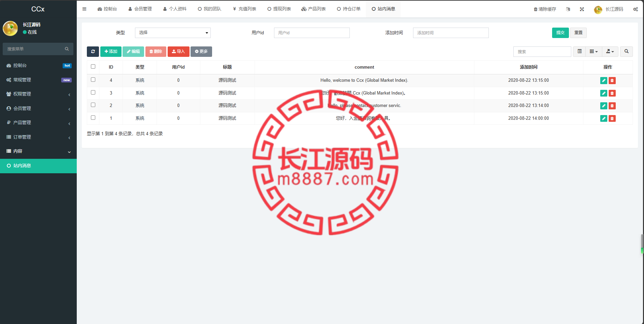Switch to 个人资料 top tab
644x324 pixels.
pyautogui.click(x=175, y=9)
